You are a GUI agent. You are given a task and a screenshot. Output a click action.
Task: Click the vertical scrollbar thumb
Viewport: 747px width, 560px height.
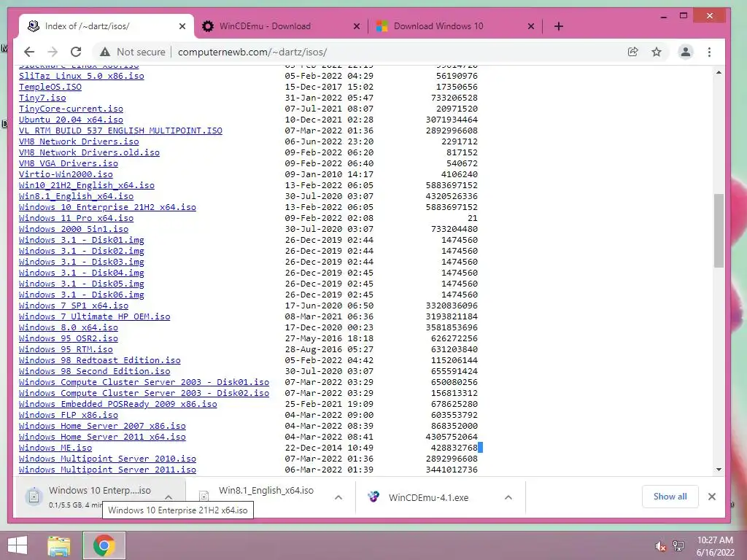[719, 230]
